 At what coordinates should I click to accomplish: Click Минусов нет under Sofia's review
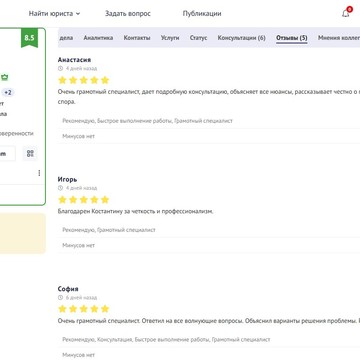click(x=78, y=355)
